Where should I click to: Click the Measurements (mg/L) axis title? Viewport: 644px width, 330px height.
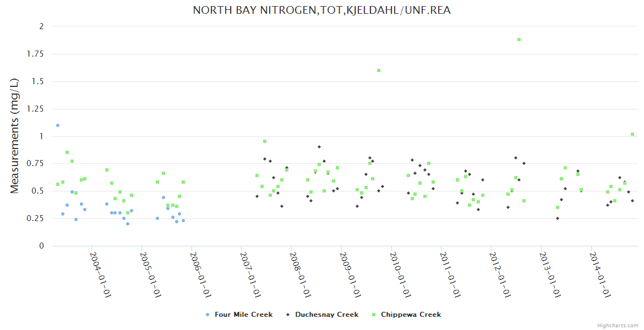coord(15,135)
